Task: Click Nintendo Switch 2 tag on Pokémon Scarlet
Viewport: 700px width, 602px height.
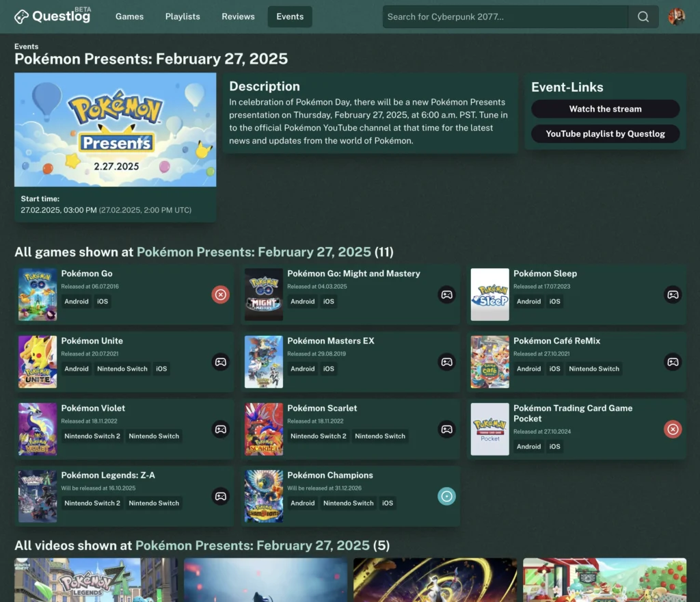Action: [319, 436]
